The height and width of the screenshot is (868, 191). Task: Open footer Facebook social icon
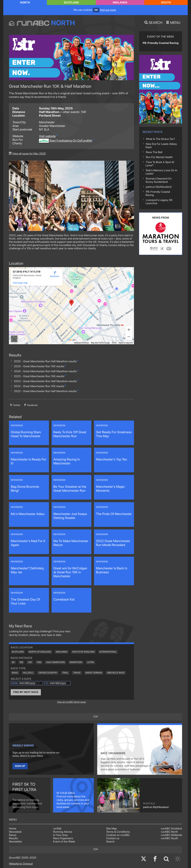click(155, 859)
